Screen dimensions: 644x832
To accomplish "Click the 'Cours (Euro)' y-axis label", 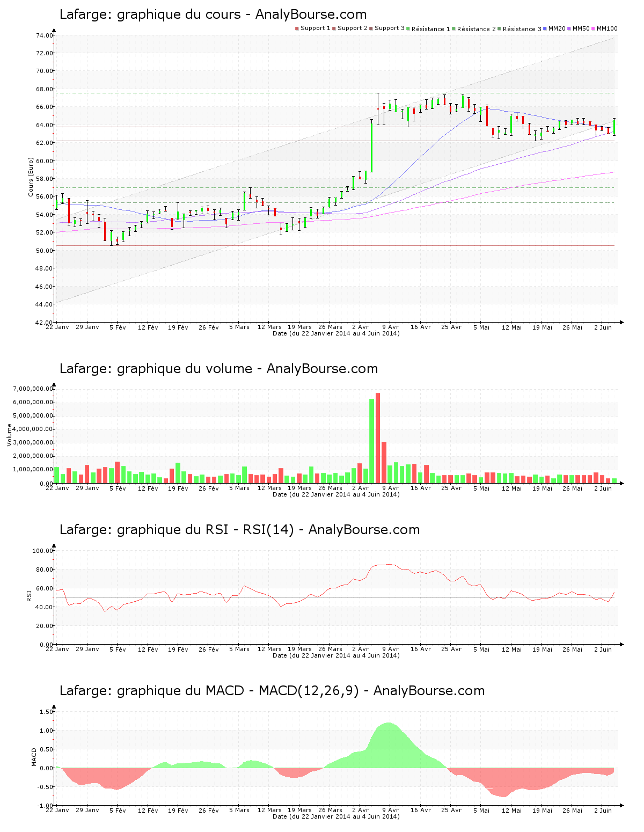I will [x=31, y=177].
